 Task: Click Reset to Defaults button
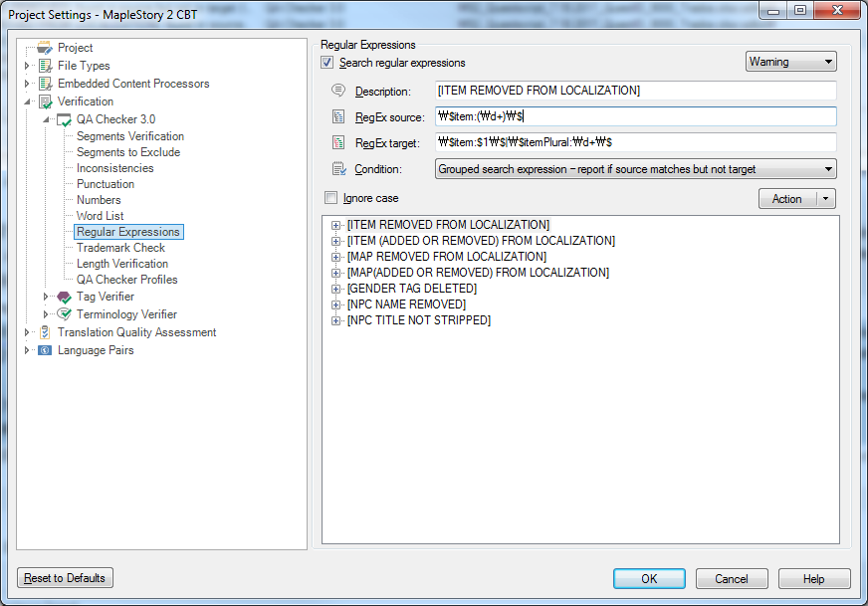(65, 578)
